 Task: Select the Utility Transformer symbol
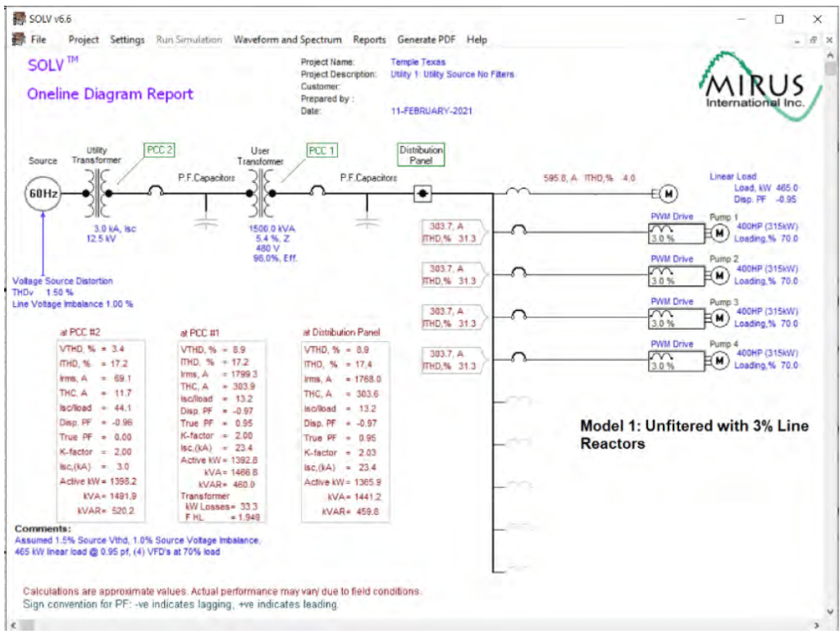[x=103, y=194]
